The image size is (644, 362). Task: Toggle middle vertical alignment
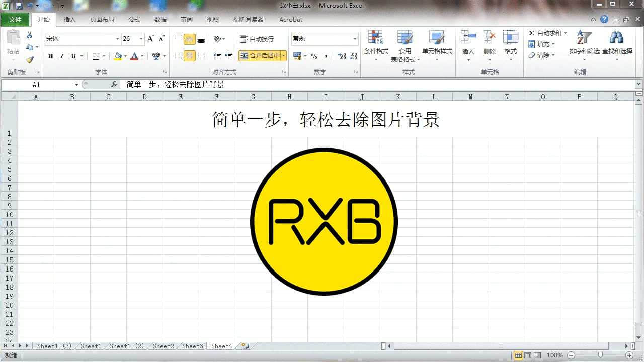[190, 39]
